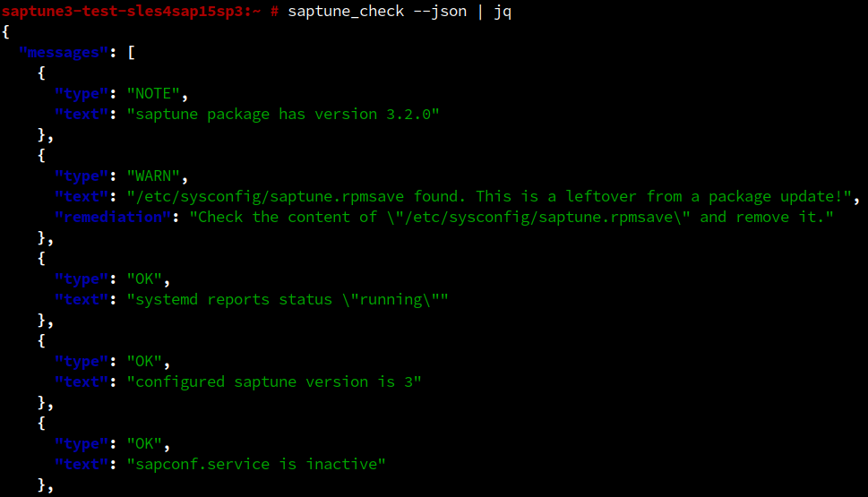Click the "saptune package has version 3.2.0" text
This screenshot has width=868, height=497.
[283, 114]
